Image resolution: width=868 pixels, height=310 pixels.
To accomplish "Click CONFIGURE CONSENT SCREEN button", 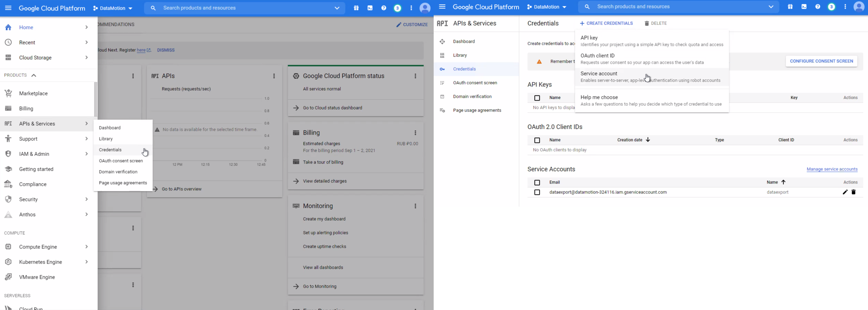I will (x=821, y=61).
